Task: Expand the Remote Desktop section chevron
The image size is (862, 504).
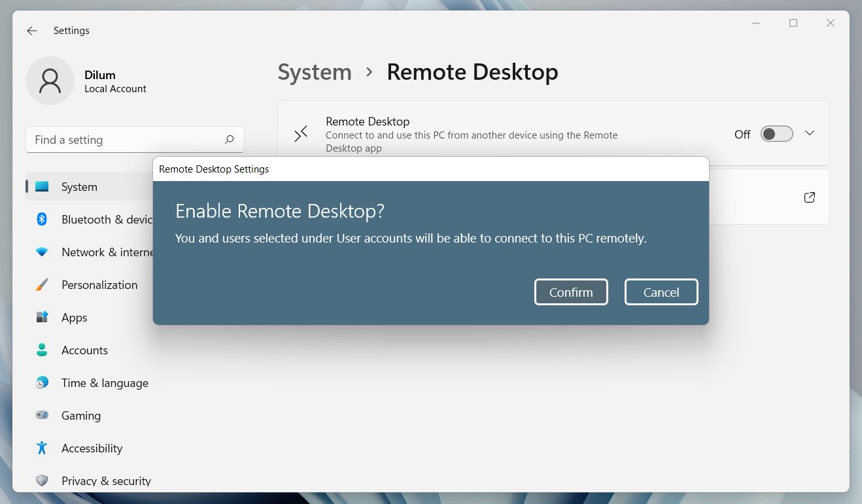Action: (810, 133)
